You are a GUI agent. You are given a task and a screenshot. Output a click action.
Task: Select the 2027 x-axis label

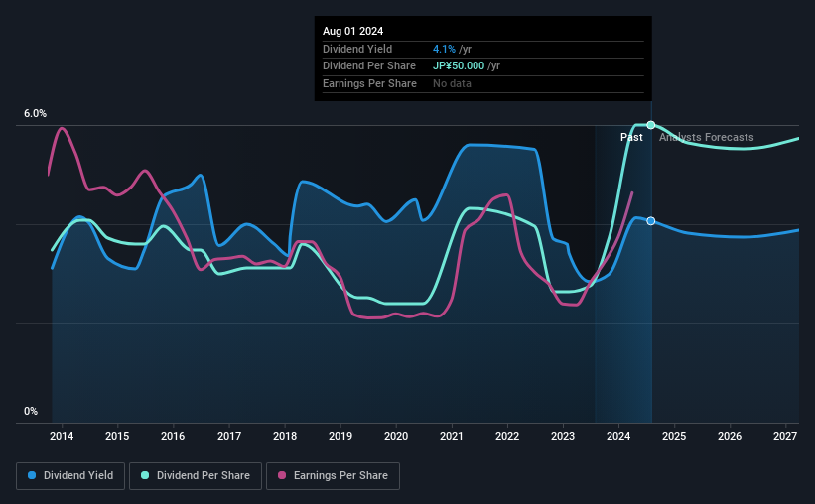point(785,436)
